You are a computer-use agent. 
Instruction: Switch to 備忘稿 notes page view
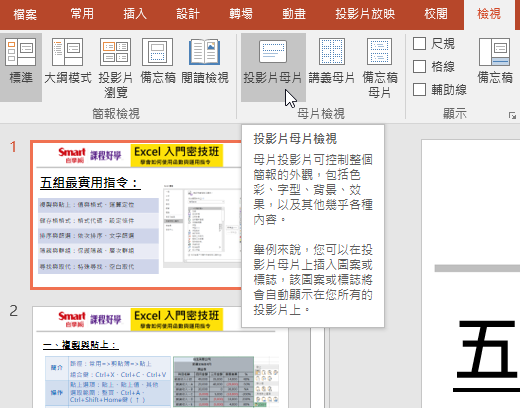click(x=157, y=67)
